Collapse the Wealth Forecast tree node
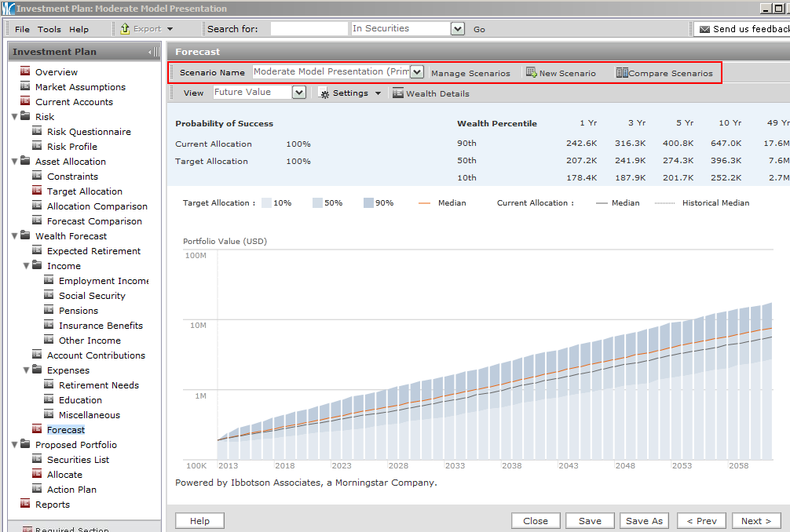Image resolution: width=790 pixels, height=532 pixels. coord(15,236)
